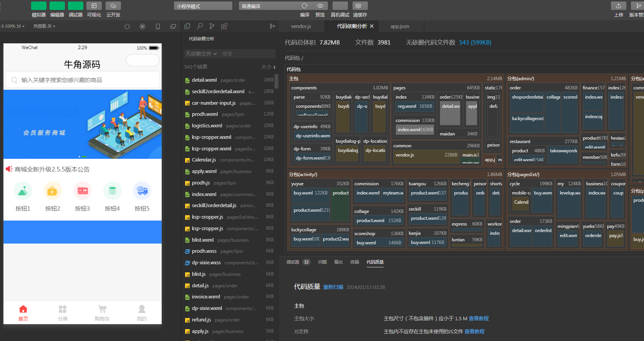Switch to the 输出 bottom tab
The height and width of the screenshot is (341, 644).
tap(339, 262)
